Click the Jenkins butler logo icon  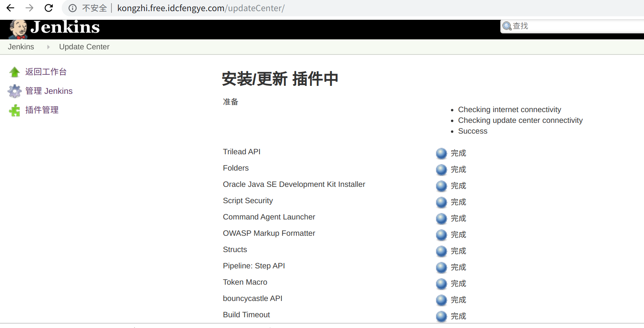[18, 29]
